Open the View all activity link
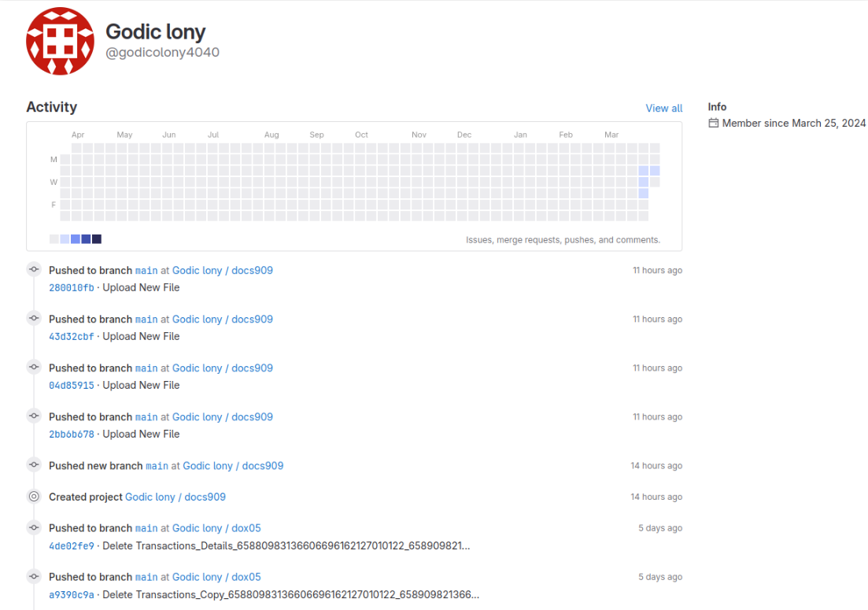The width and height of the screenshot is (868, 610). (663, 108)
